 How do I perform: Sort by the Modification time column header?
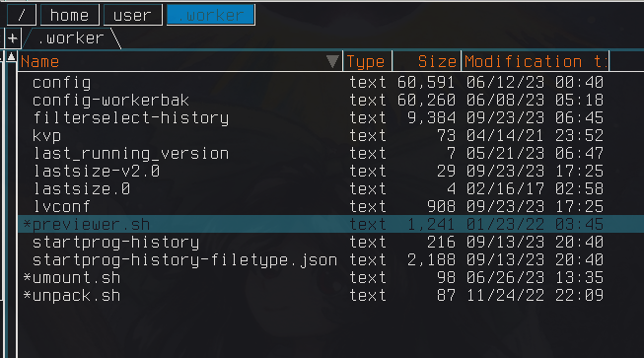coord(535,61)
